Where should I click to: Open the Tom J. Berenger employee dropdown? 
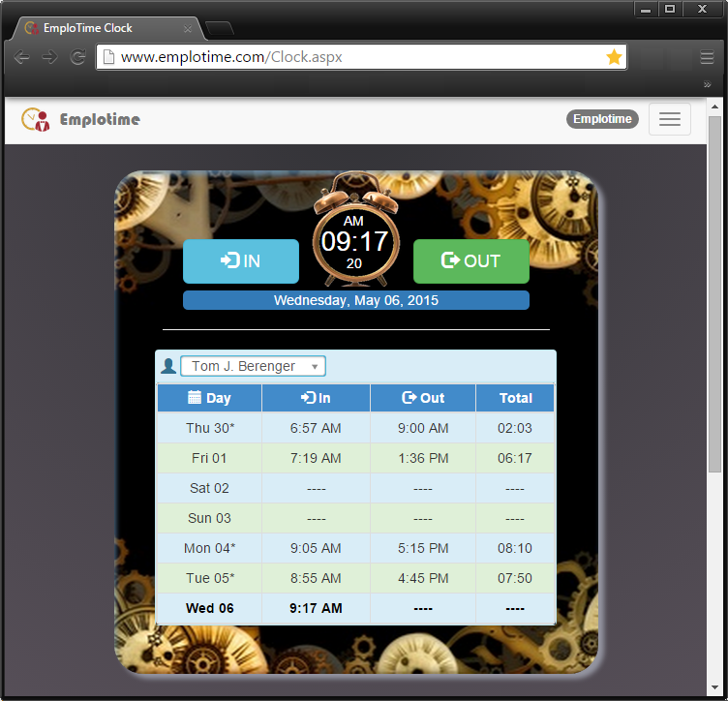click(x=253, y=366)
